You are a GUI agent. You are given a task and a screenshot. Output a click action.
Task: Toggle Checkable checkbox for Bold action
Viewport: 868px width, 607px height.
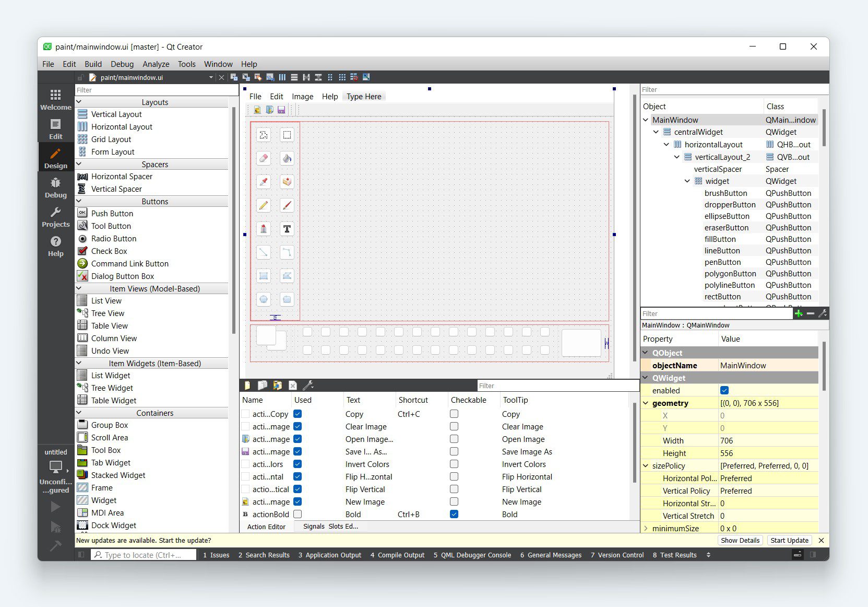coord(454,514)
